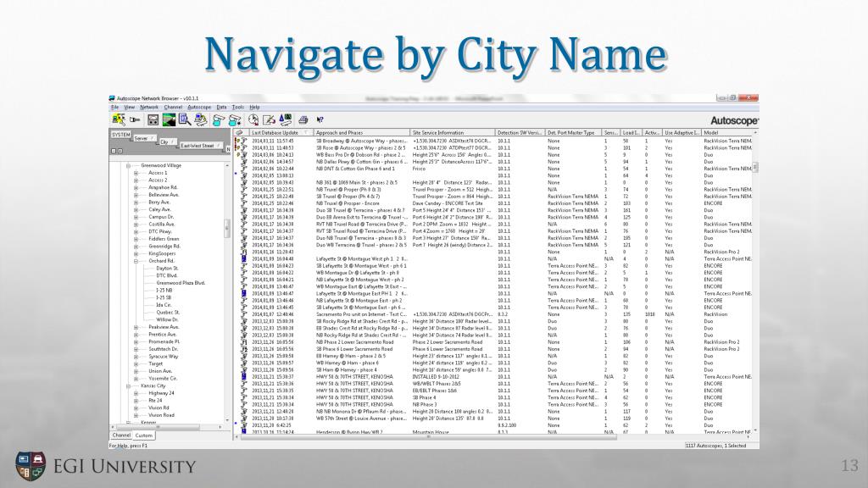Screen dimensions: 868x488
Task: Click the connector plug toolbar icon
Action: (135, 119)
